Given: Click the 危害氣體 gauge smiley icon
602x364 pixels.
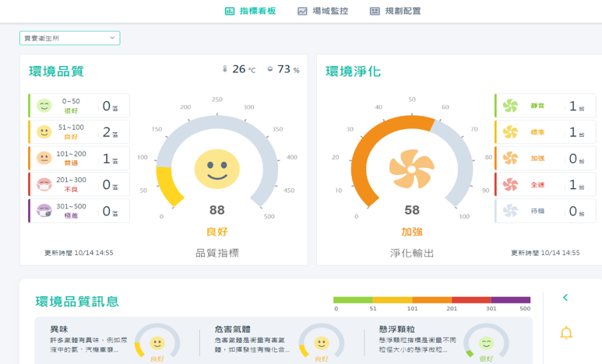Looking at the screenshot, I should 322,343.
